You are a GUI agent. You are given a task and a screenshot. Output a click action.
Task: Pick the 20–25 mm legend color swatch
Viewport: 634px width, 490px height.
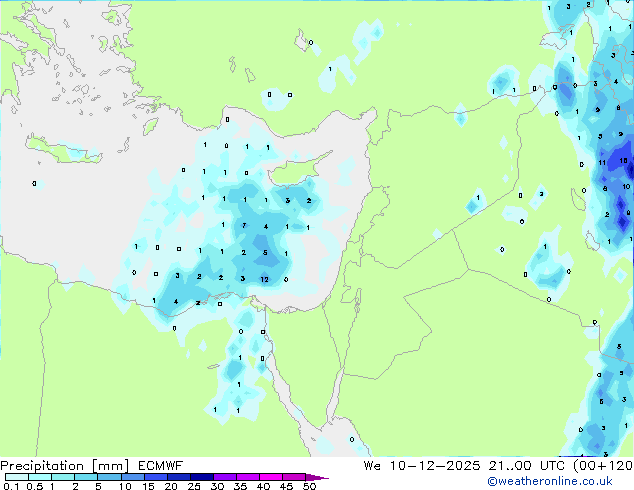coord(179,477)
